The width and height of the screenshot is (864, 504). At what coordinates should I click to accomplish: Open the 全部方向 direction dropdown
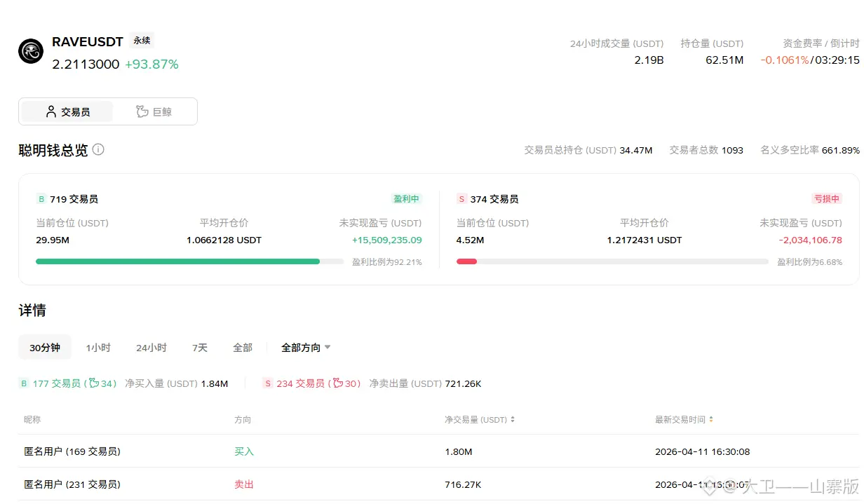tap(306, 348)
